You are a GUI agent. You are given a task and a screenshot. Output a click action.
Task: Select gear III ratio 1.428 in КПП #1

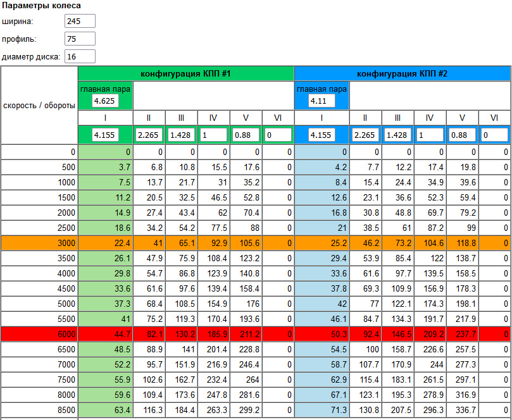point(181,135)
